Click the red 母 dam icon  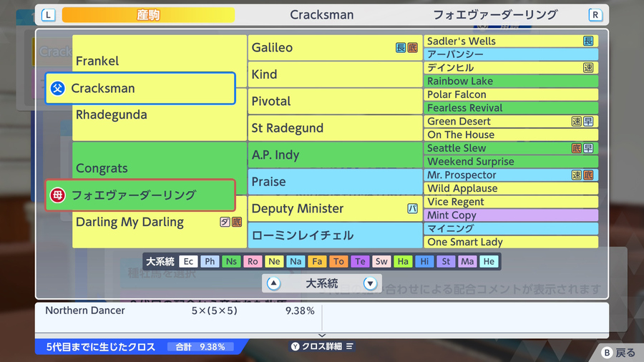point(58,195)
